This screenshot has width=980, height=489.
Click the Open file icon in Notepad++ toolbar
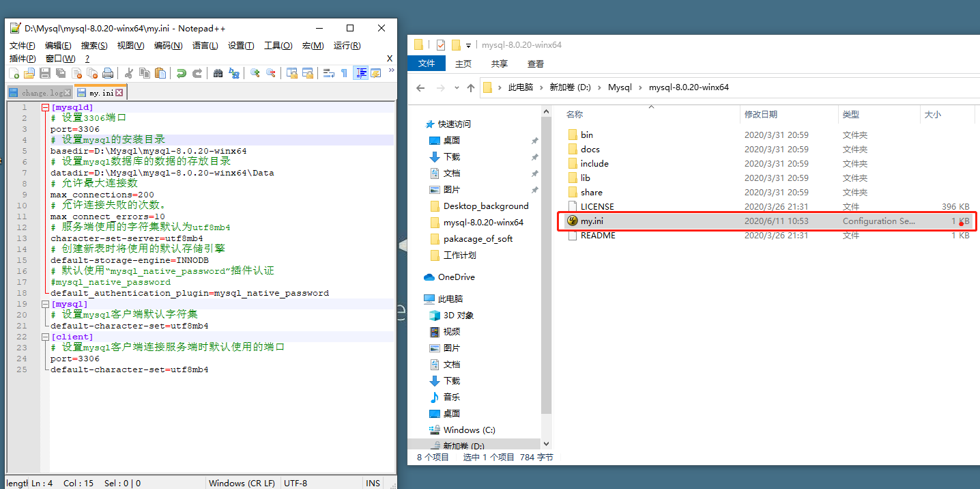pos(29,73)
